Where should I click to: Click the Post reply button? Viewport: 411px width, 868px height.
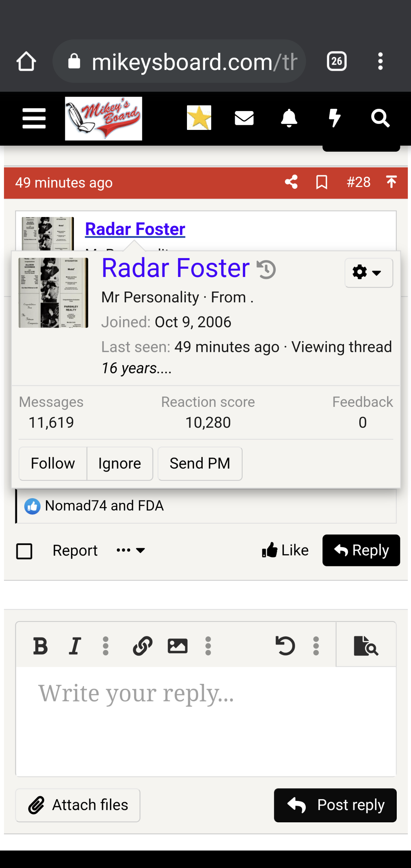coord(335,805)
